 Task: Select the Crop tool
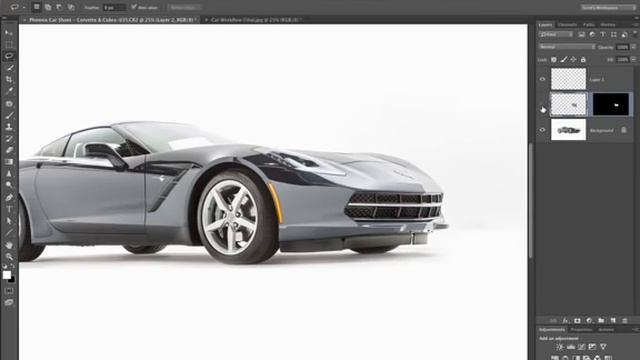coord(9,80)
